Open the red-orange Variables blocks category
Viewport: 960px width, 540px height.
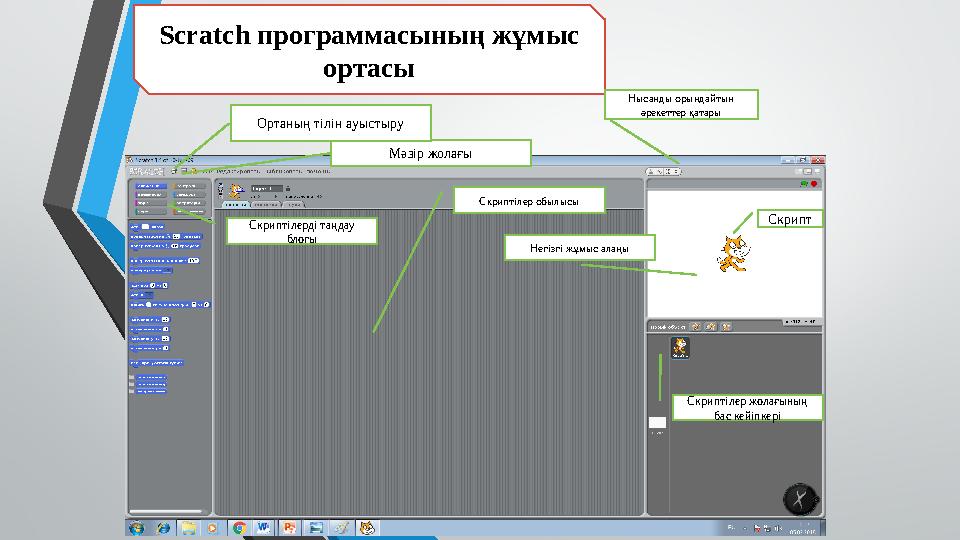click(189, 212)
